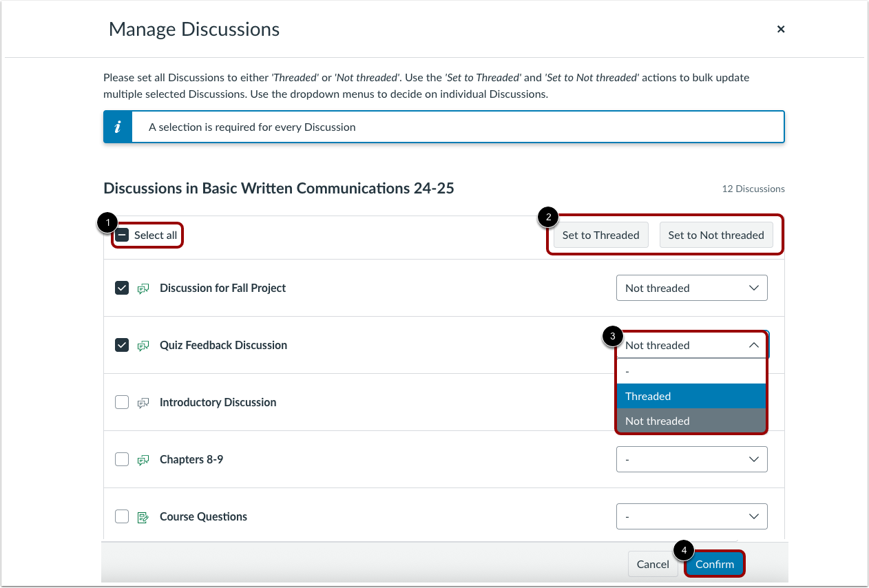
Task: Toggle the Select all checkbox
Action: point(122,235)
